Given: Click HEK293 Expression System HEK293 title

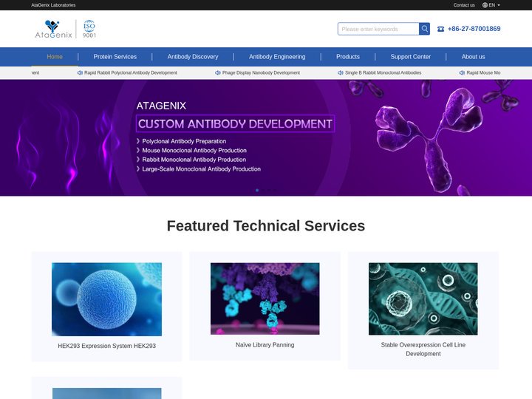Looking at the screenshot, I should coord(107,346).
